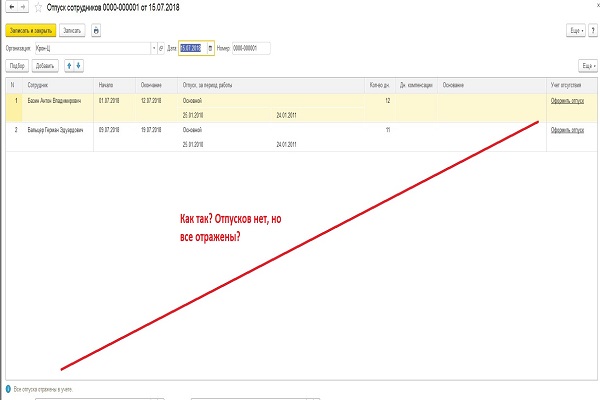The width and height of the screenshot is (600, 400).
Task: Click Оформить отпуск link in second row
Action: (x=567, y=130)
